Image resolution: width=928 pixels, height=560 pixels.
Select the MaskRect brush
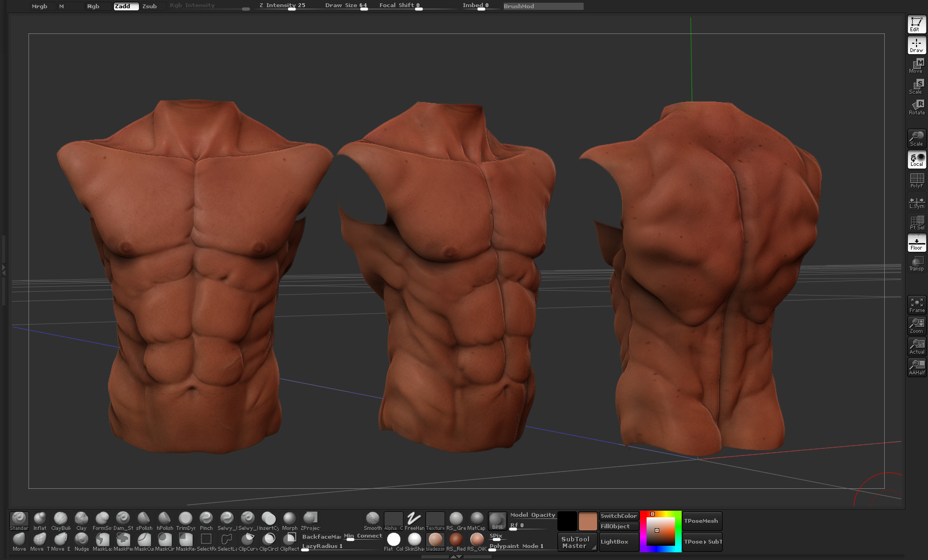click(186, 541)
